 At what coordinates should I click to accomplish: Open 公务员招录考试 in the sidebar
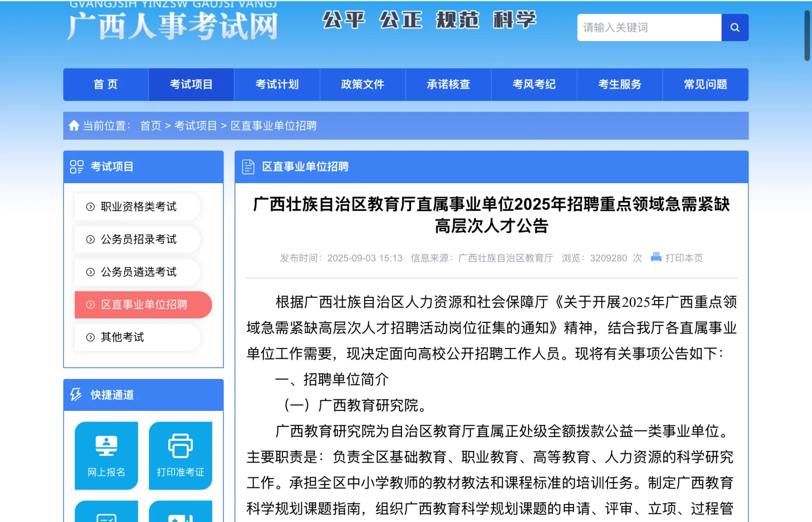click(x=137, y=239)
